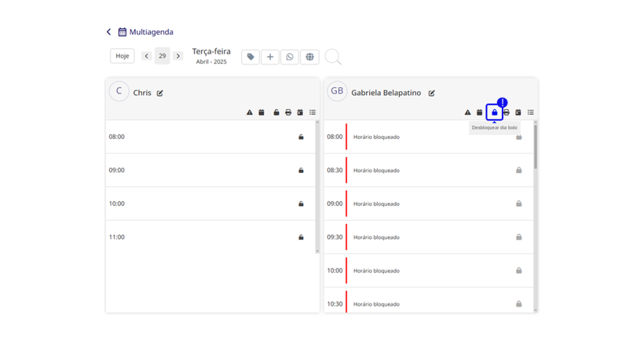This screenshot has height=338, width=644.
Task: Click the plus icon to add appointment
Action: [x=270, y=57]
